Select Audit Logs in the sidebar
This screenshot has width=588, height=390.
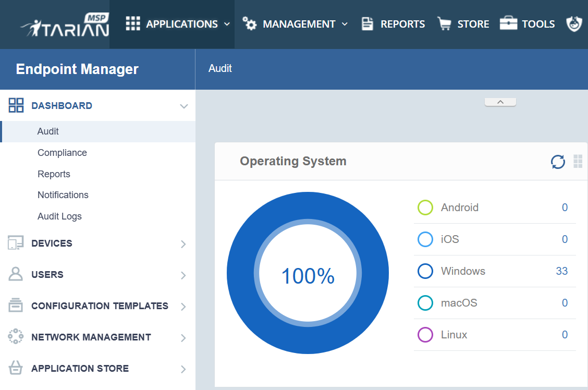59,216
